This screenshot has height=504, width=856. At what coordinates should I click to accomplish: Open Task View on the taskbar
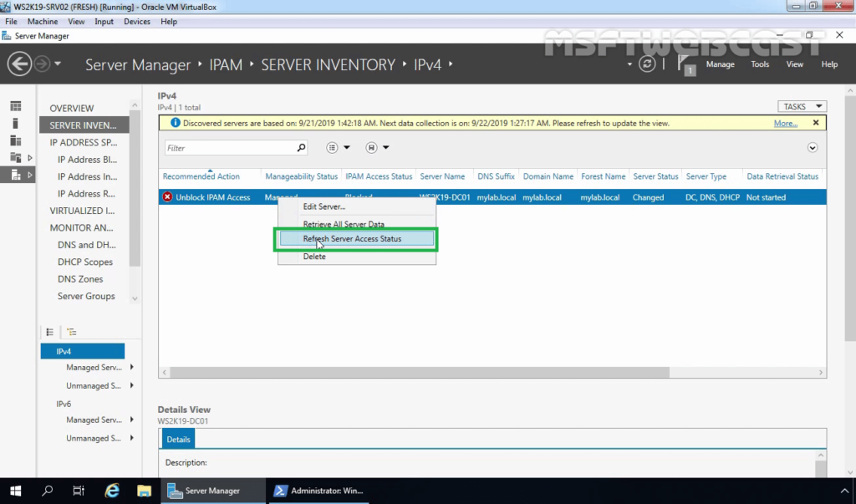[79, 491]
